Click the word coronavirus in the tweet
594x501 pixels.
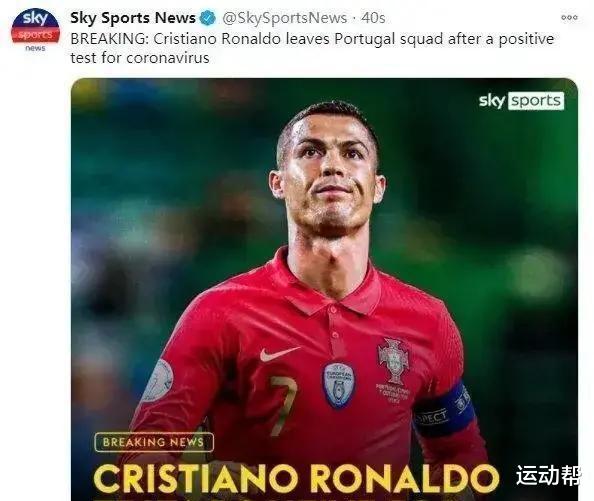[x=168, y=58]
